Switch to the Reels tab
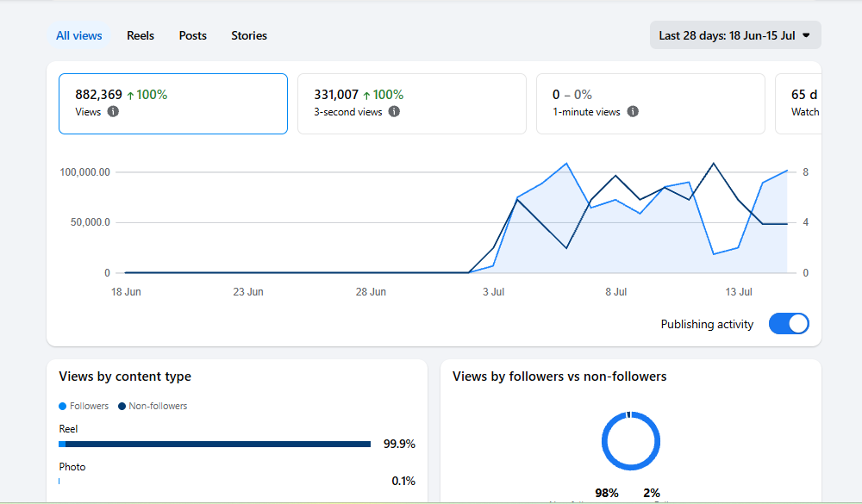862x504 pixels. pos(141,35)
